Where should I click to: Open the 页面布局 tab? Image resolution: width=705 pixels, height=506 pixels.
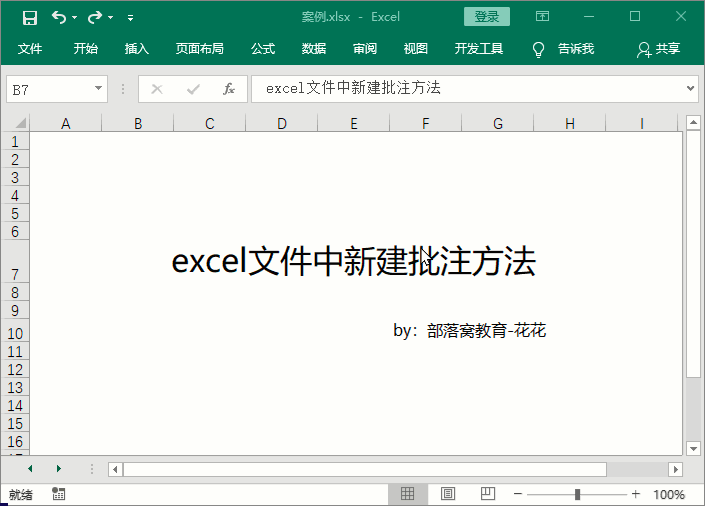pyautogui.click(x=200, y=49)
